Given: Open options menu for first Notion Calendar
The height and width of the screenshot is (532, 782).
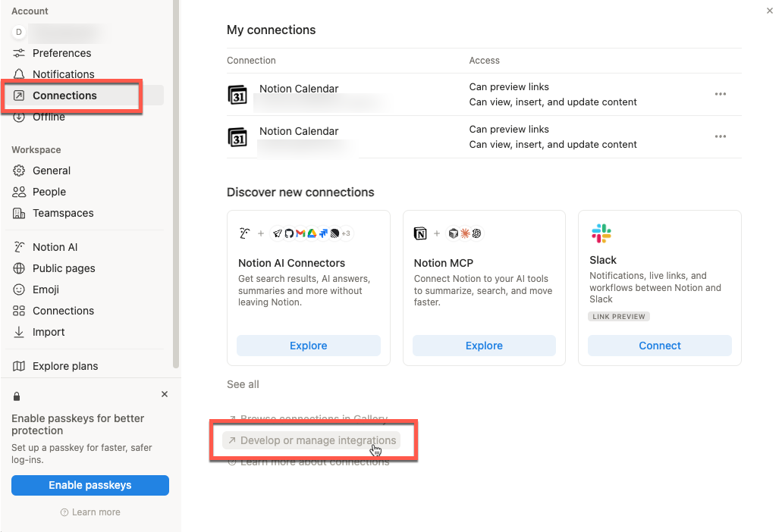Looking at the screenshot, I should tap(720, 94).
